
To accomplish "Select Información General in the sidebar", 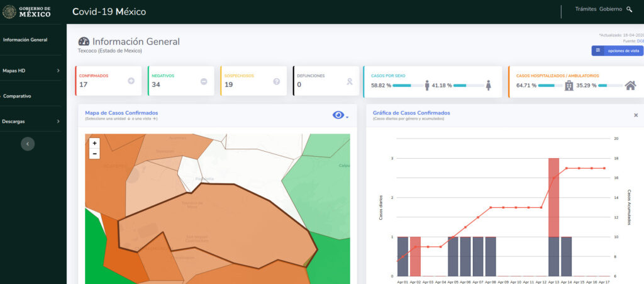I will click(x=25, y=40).
